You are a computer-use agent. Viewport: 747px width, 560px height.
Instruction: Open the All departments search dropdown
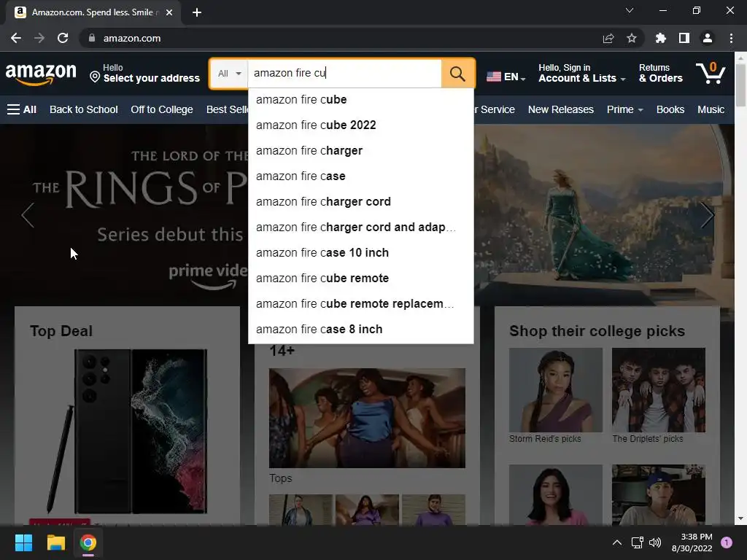click(229, 74)
